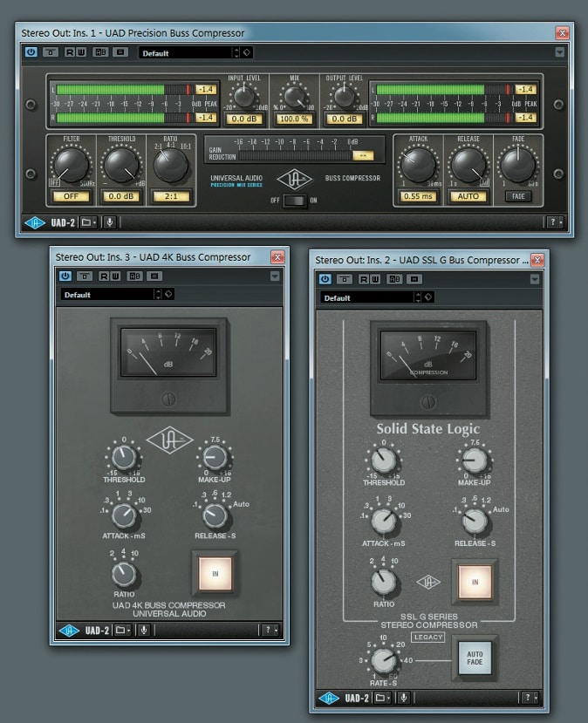Click microphone icon in Precision window footer
The image size is (588, 723).
[109, 222]
